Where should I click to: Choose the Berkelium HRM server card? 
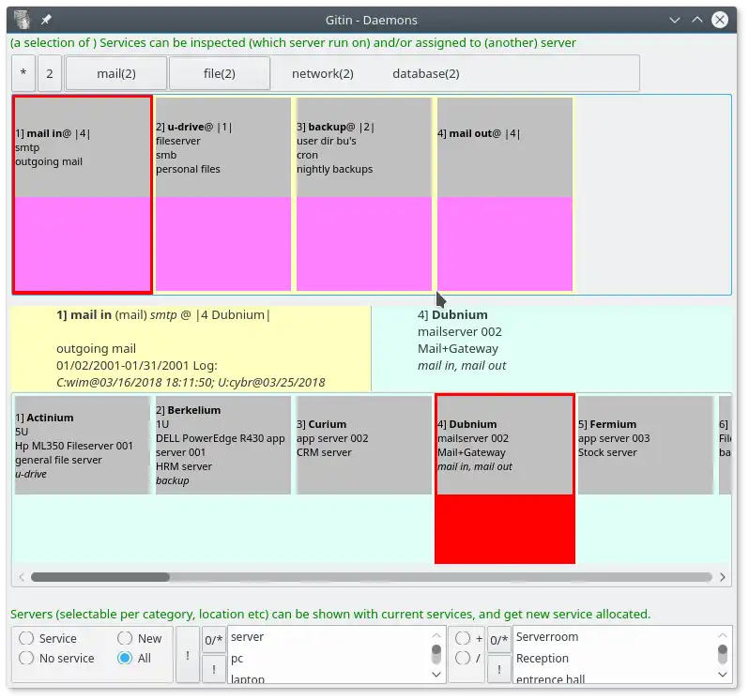pos(223,445)
